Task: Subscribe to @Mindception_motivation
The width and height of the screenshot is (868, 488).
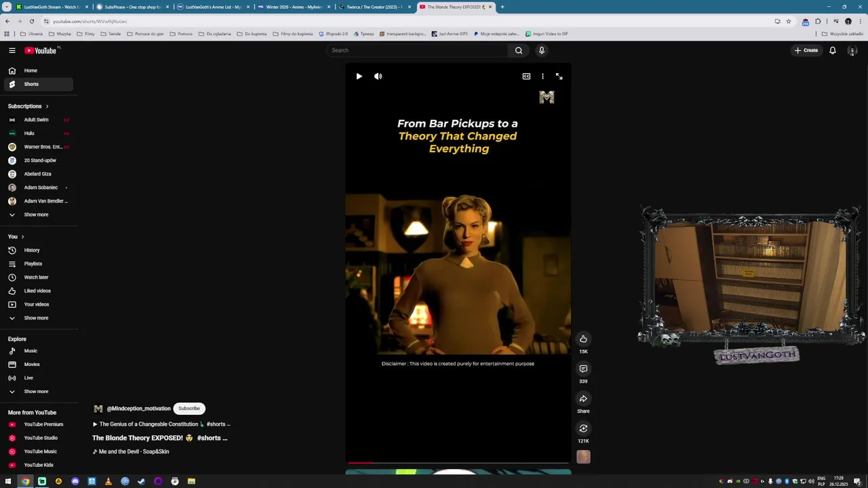Action: pyautogui.click(x=189, y=409)
